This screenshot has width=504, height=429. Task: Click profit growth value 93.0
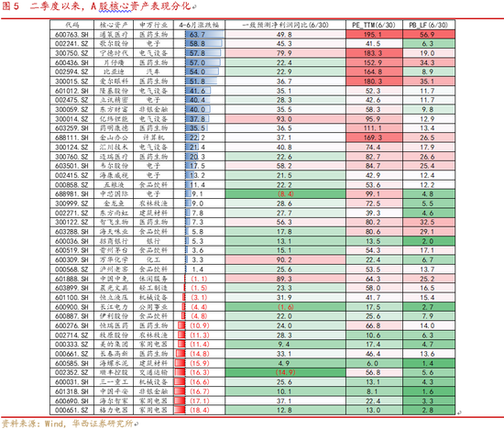coord(285,119)
